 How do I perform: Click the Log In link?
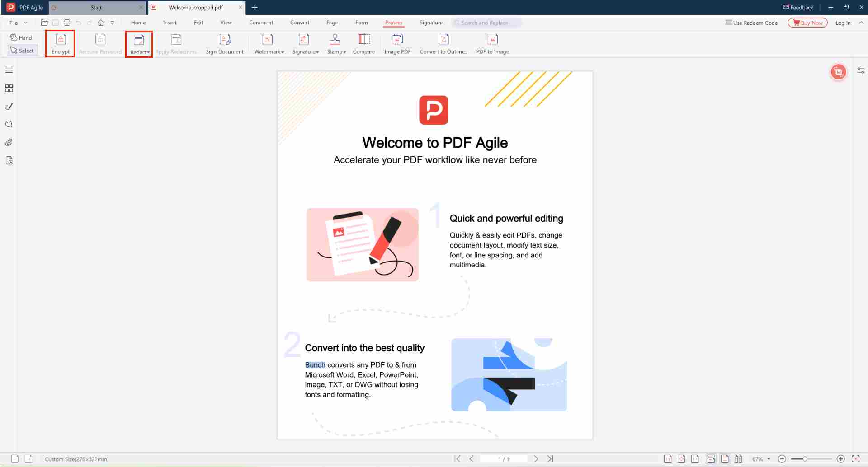coord(843,23)
